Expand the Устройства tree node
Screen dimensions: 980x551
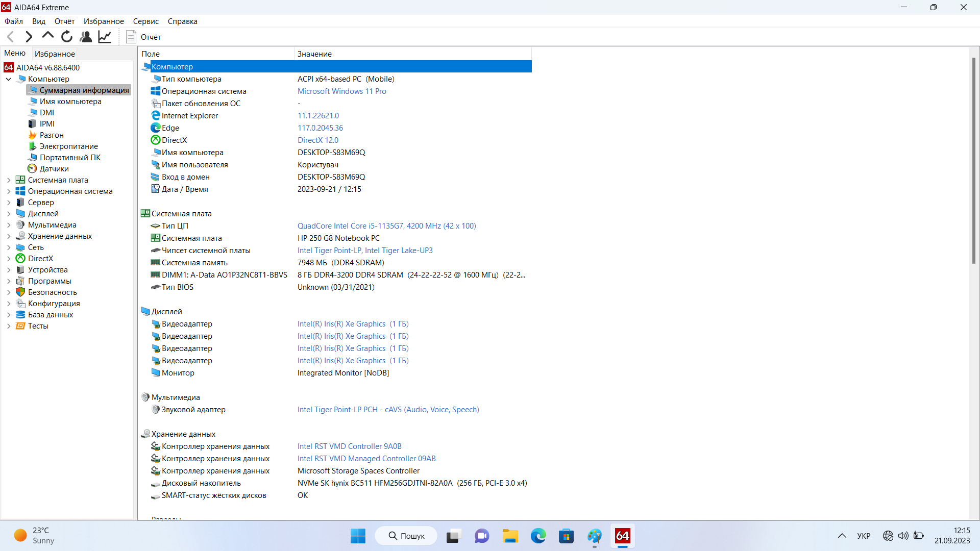pyautogui.click(x=9, y=270)
